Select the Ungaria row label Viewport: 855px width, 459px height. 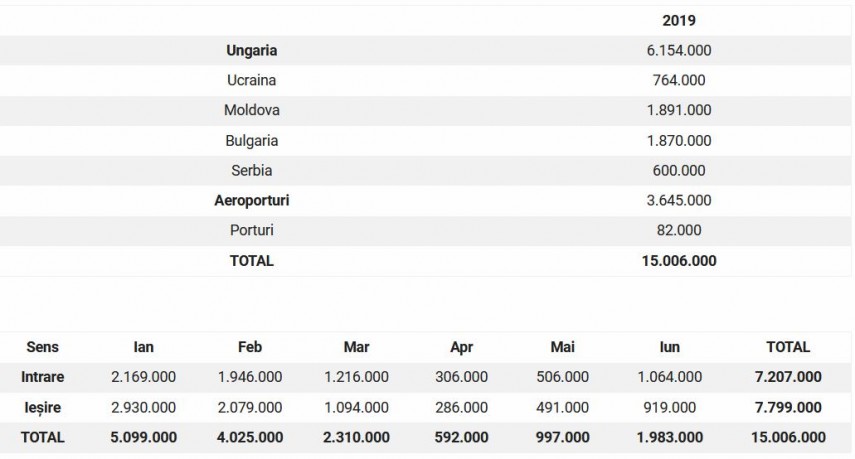pyautogui.click(x=251, y=51)
